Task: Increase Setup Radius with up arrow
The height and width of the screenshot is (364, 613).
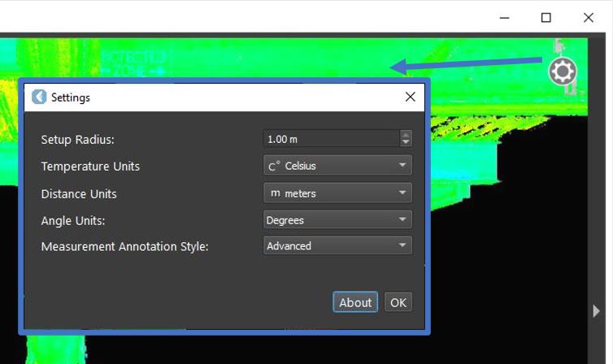Action: point(406,135)
